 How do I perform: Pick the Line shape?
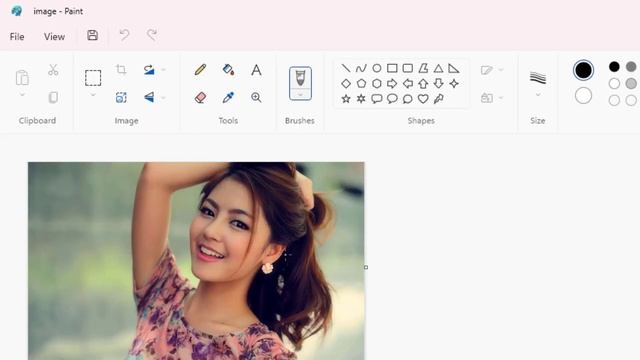pos(346,68)
